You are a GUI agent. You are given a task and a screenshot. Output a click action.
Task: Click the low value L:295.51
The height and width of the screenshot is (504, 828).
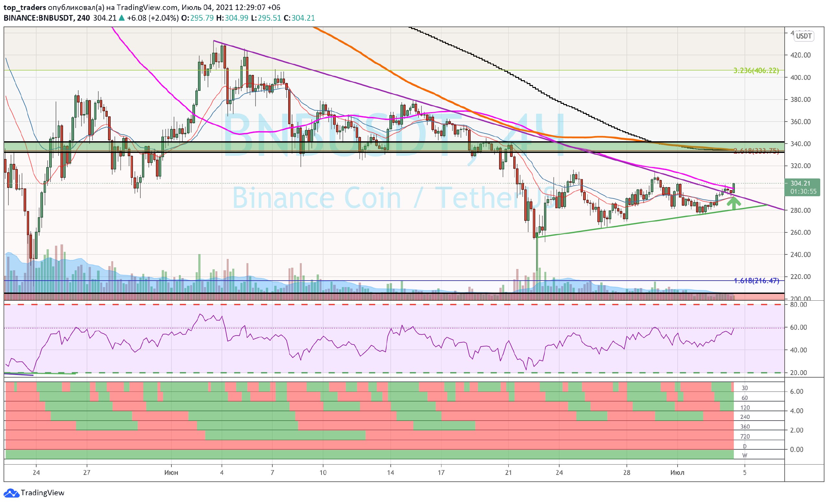(x=266, y=18)
